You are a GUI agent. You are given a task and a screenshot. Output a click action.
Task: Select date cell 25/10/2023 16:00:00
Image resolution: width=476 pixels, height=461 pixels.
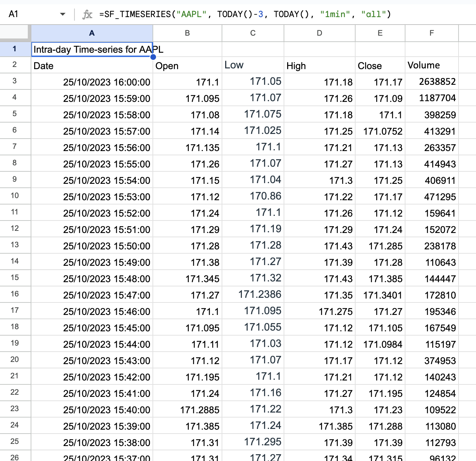[x=92, y=82]
